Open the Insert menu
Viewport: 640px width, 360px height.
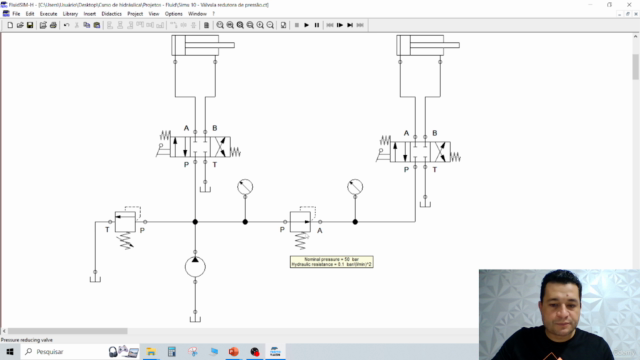[89, 14]
